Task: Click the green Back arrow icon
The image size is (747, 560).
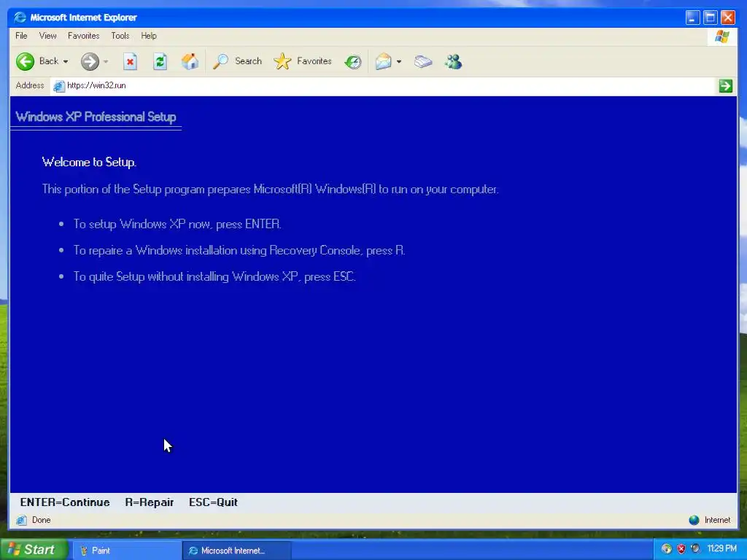Action: [25, 61]
